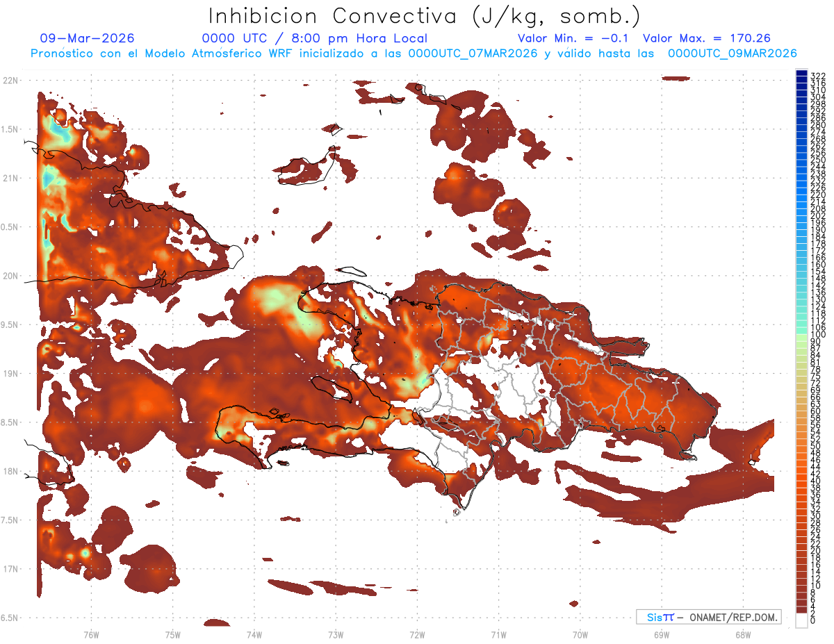Click the 'SisTT - ONAMET/REP.DOM.' credit box
Image resolution: width=834 pixels, height=644 pixels.
(x=708, y=618)
